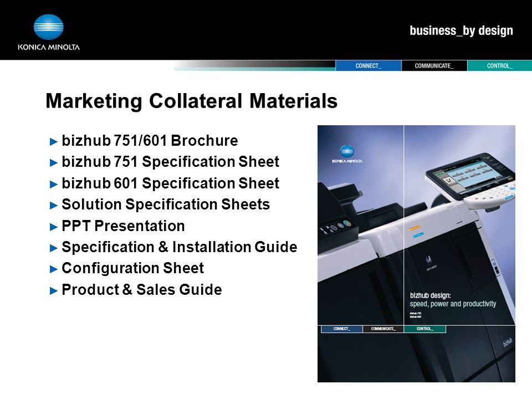Click the CONNECT_ label on the brochure cover
Viewport: 532px width, 399px height.
click(342, 329)
